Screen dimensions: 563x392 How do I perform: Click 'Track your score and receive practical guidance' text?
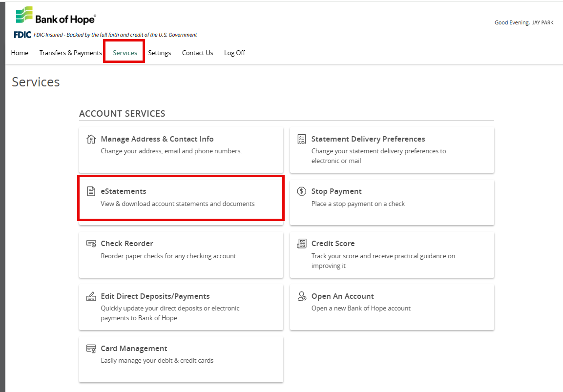pos(383,261)
